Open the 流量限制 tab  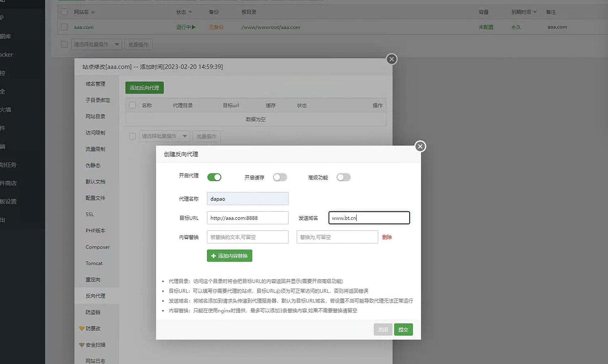pos(95,149)
